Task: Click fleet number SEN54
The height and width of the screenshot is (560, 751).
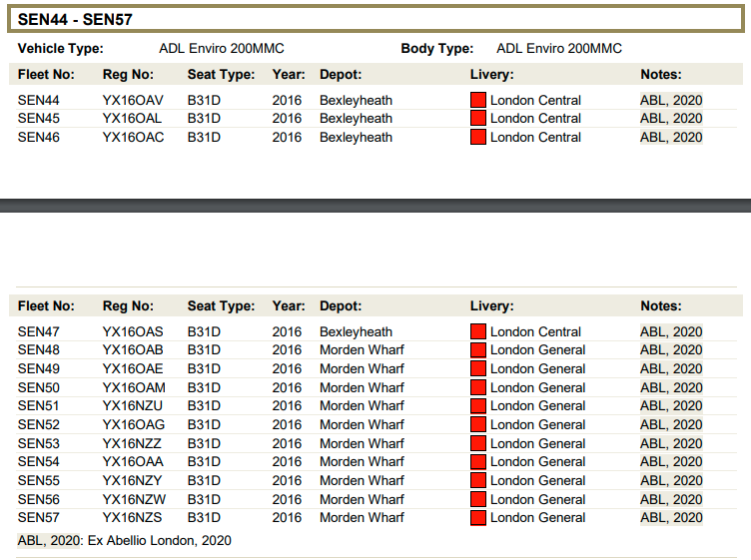Action: [x=38, y=462]
